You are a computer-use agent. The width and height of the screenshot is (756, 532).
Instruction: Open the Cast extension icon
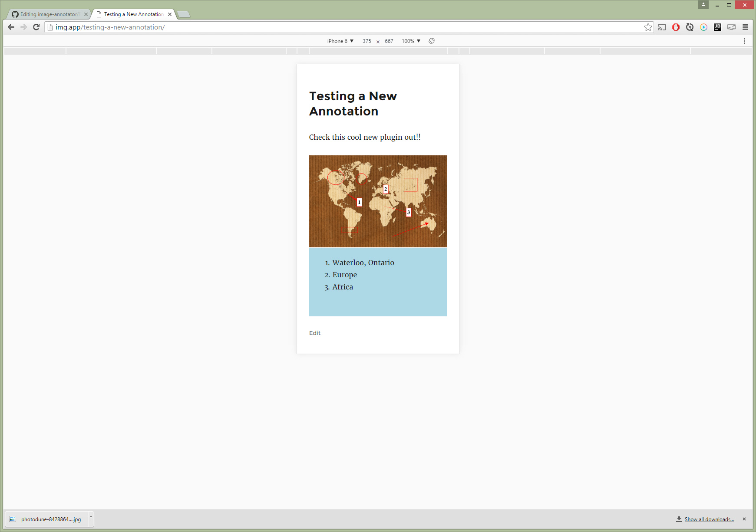pyautogui.click(x=662, y=27)
